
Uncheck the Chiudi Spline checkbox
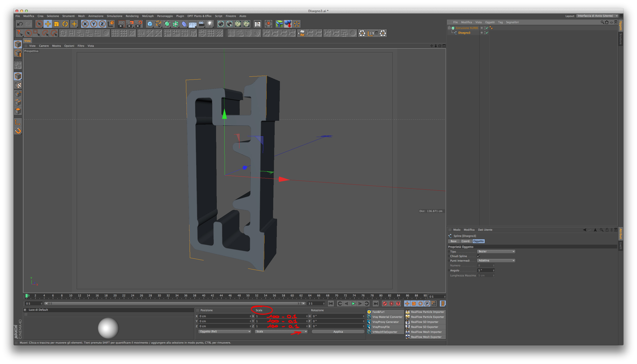tap(478, 256)
